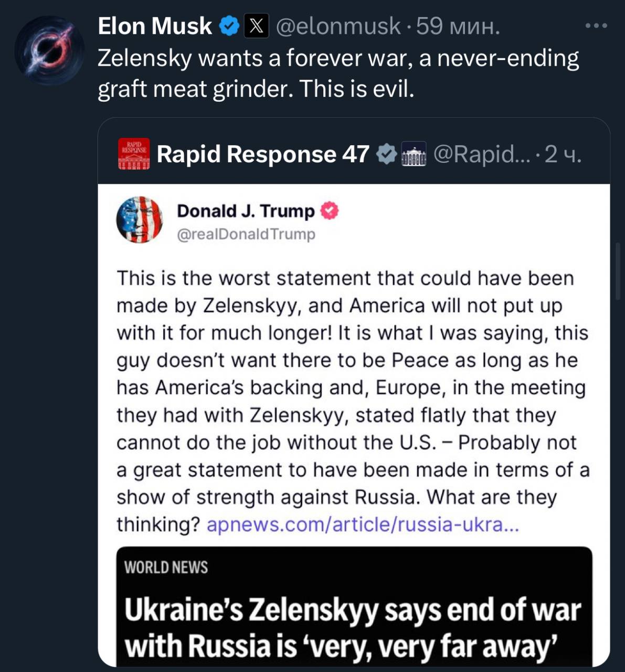Click the X affiliation badge icon
Viewport: 625px width, 672px height.
[x=256, y=26]
